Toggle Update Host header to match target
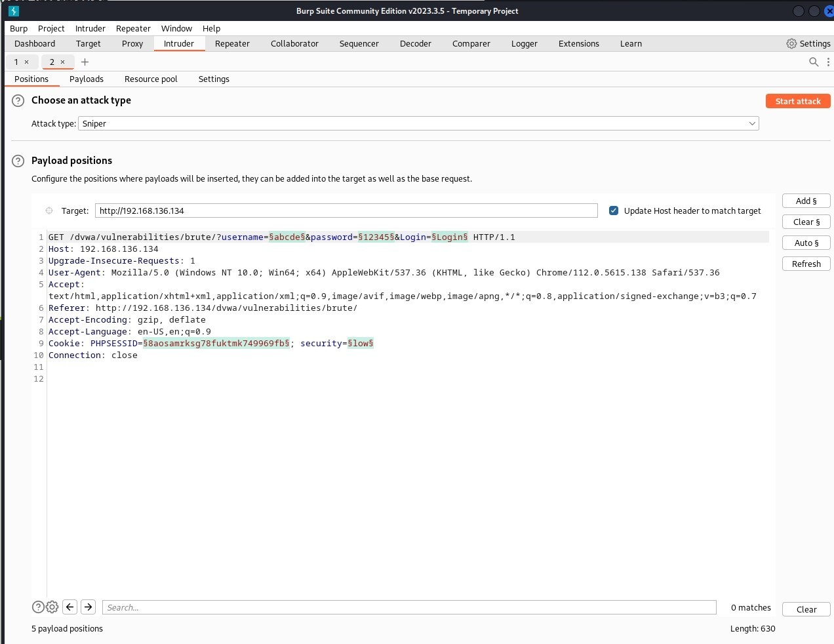 pyautogui.click(x=614, y=211)
